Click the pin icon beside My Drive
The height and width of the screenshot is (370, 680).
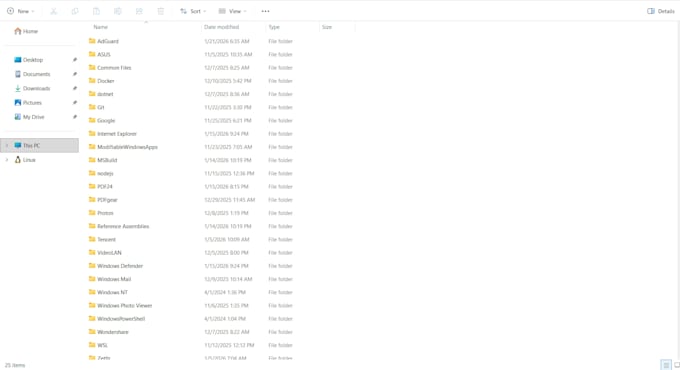(x=75, y=117)
